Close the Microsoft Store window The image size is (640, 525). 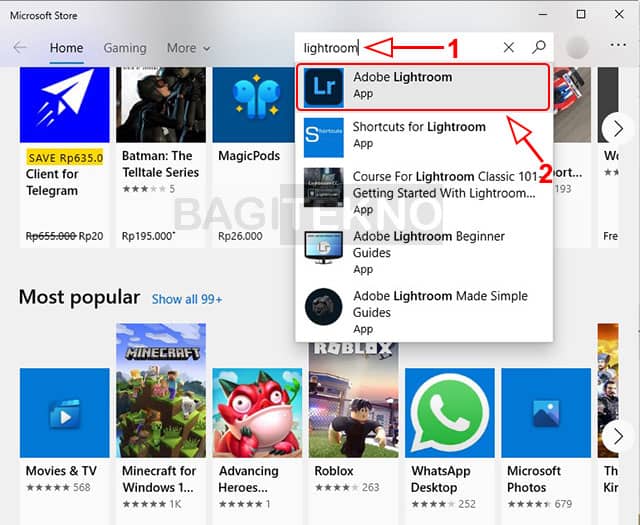(619, 15)
